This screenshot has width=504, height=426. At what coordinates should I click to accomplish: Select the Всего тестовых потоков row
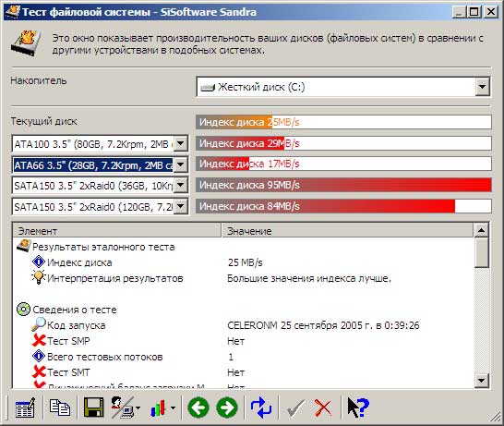244,357
